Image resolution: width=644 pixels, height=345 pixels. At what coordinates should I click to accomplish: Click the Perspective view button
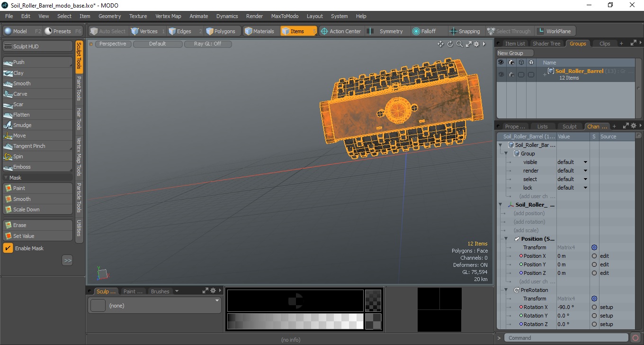113,44
